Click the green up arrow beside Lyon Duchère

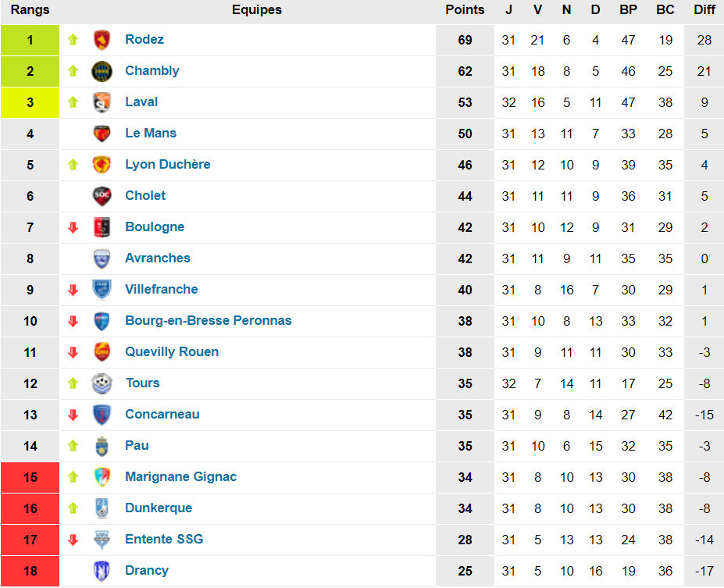pos(73,165)
